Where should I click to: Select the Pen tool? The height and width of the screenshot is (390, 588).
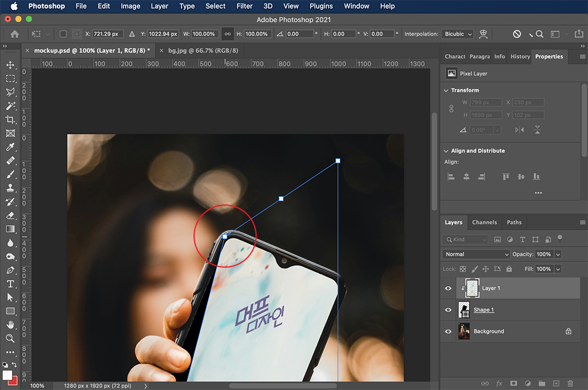pos(10,270)
